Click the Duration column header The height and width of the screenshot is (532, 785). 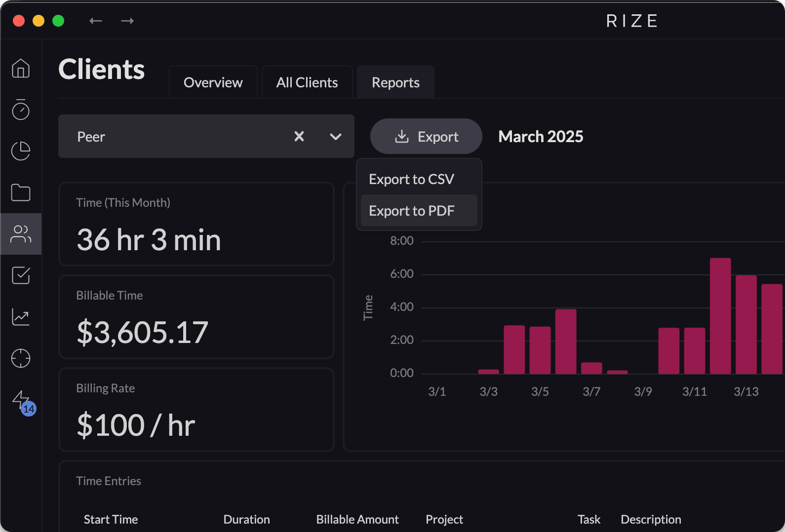(x=246, y=519)
